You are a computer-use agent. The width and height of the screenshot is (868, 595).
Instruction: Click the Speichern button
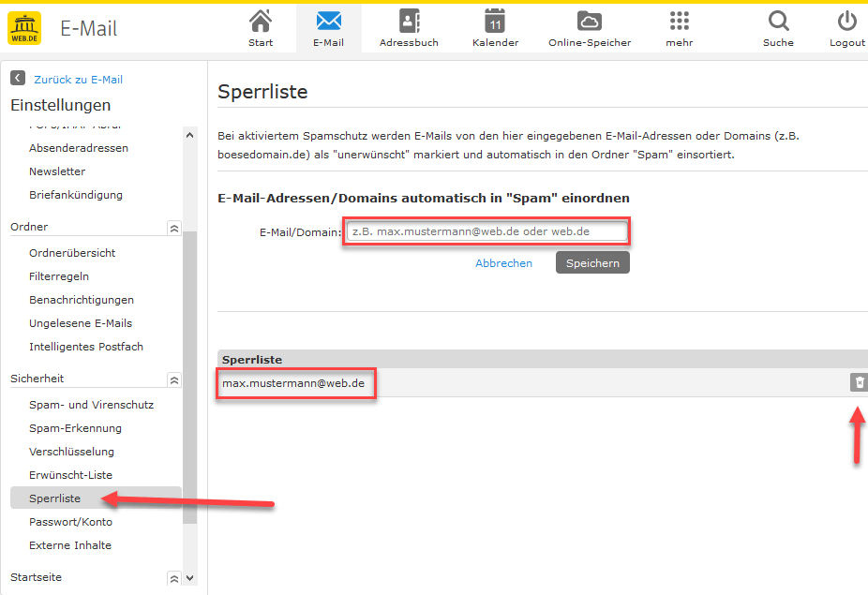click(592, 263)
